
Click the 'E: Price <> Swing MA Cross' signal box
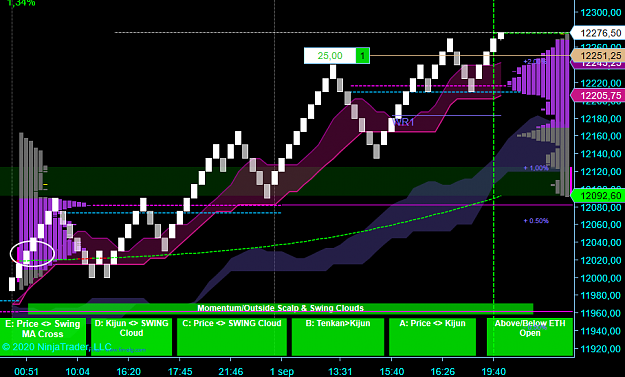(43, 337)
